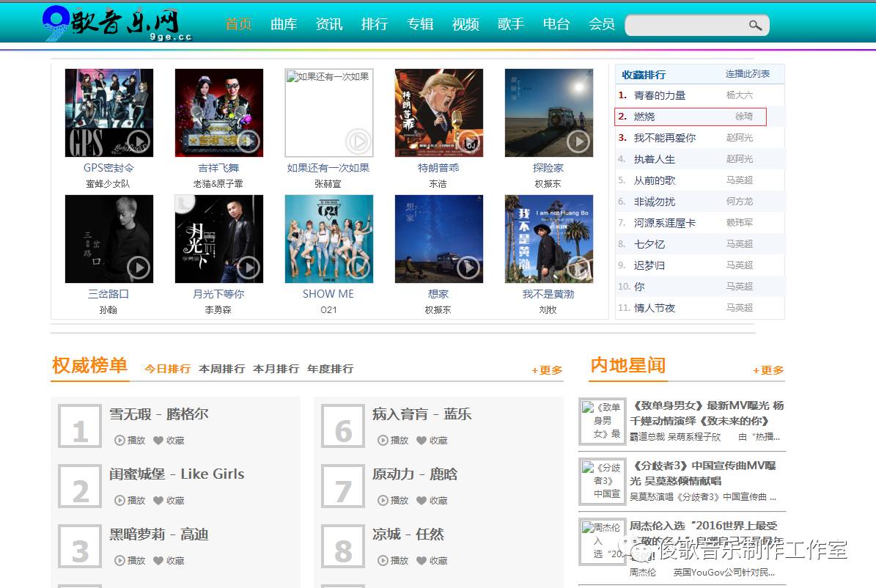Viewport: 876px width, 588px height.
Task: Open the 排行 nav item
Action: 375,24
